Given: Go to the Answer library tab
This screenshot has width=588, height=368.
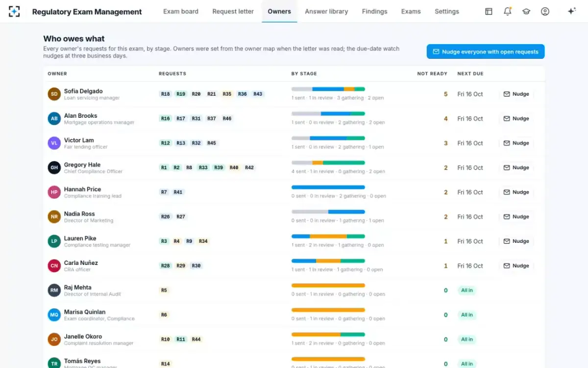Looking at the screenshot, I should pyautogui.click(x=326, y=11).
